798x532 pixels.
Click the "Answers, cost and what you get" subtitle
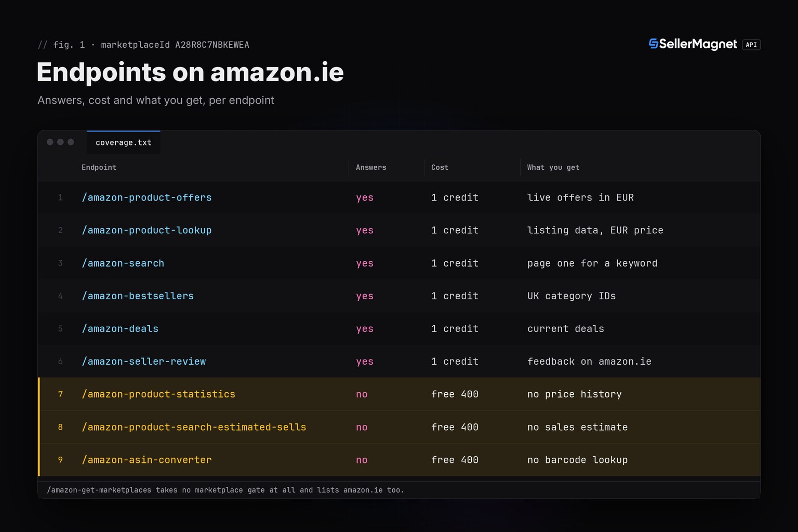156,100
